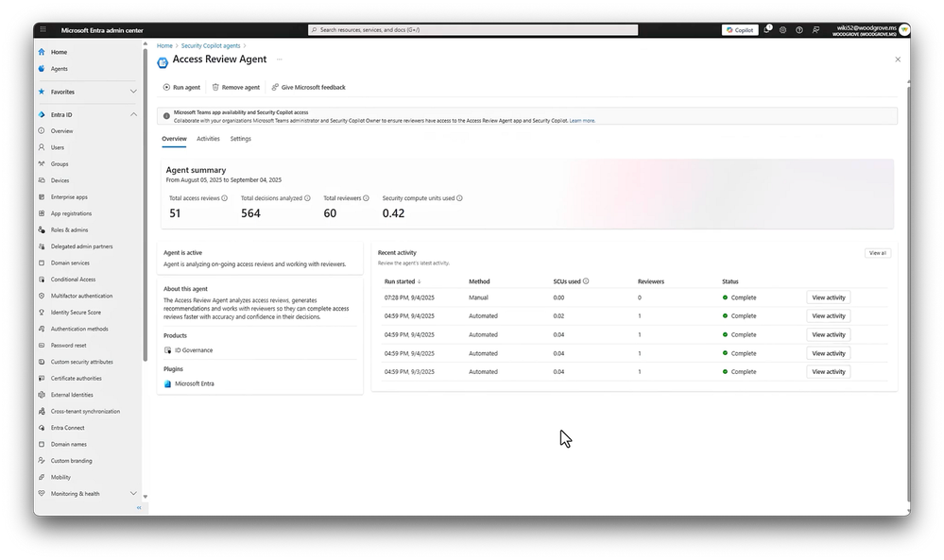Open Cross-tenant synchronization
Viewport: 944px width, 560px height.
point(85,412)
